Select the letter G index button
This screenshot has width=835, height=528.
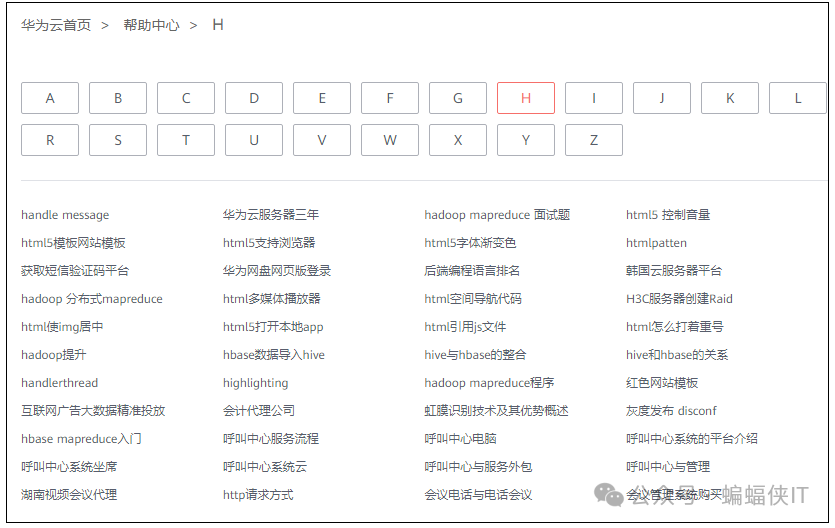[x=458, y=98]
